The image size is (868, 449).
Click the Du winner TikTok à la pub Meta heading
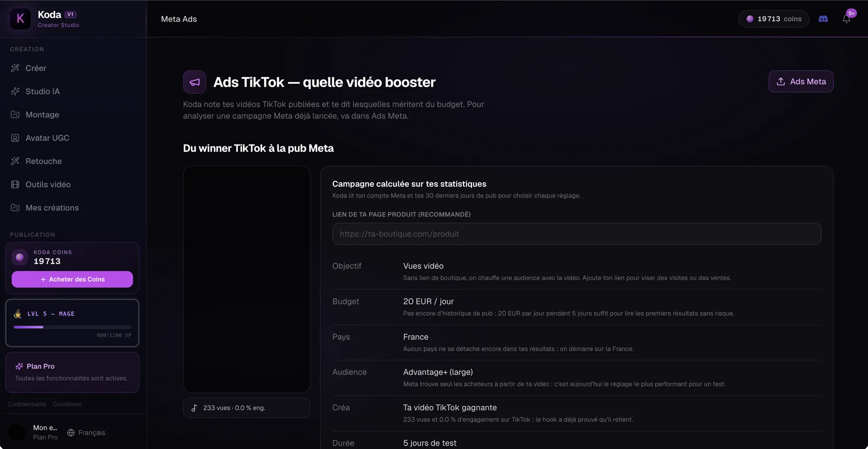pos(258,148)
